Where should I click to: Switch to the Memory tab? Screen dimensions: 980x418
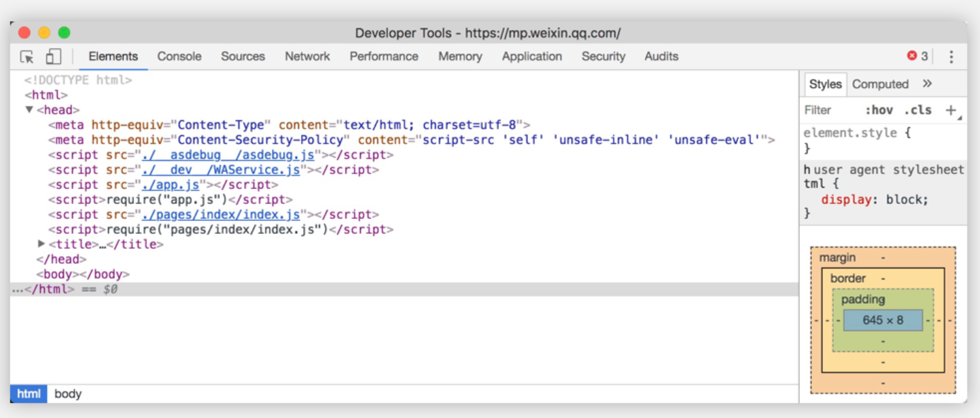tap(460, 56)
